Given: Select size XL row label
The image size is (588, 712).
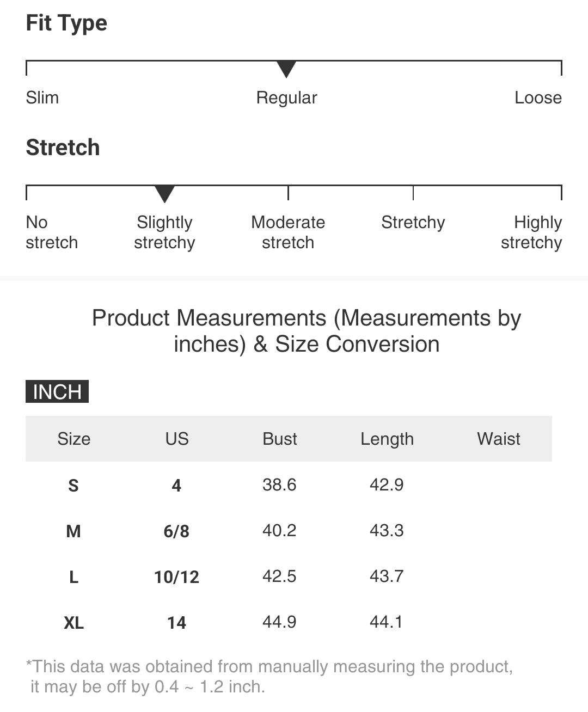Looking at the screenshot, I should [73, 622].
